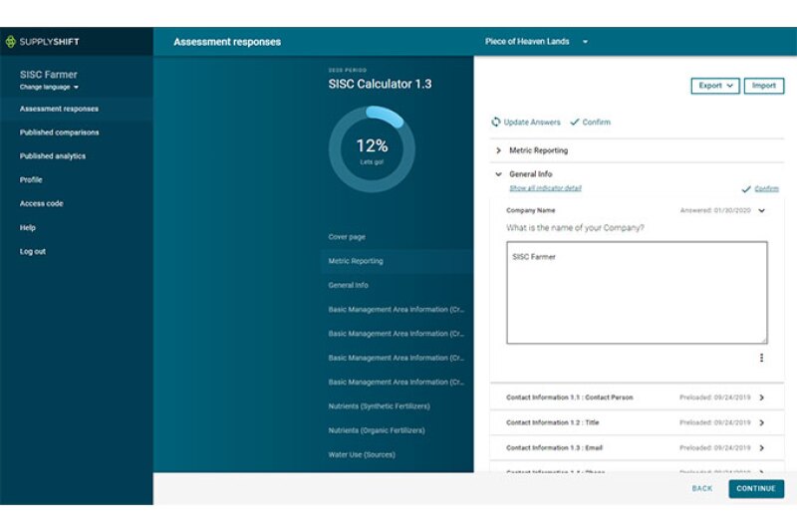Click the SISC Farmer account name
Image resolution: width=797 pixels, height=532 pixels.
click(48, 74)
